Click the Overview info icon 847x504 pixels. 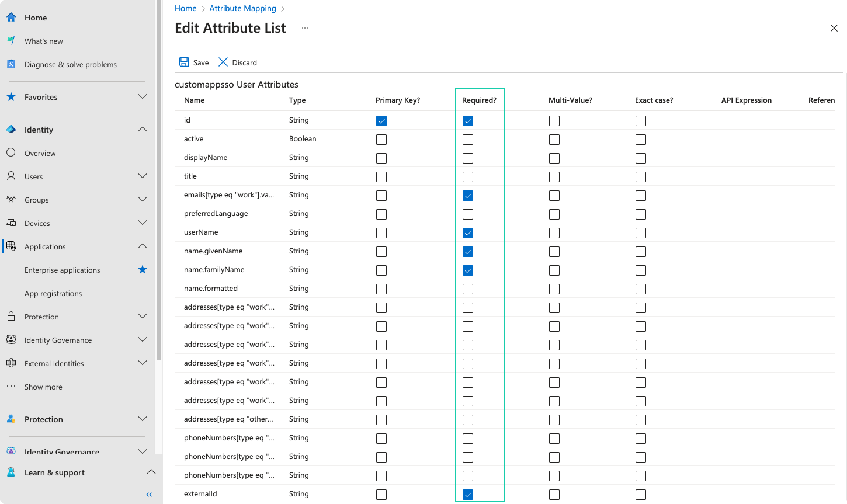tap(11, 152)
